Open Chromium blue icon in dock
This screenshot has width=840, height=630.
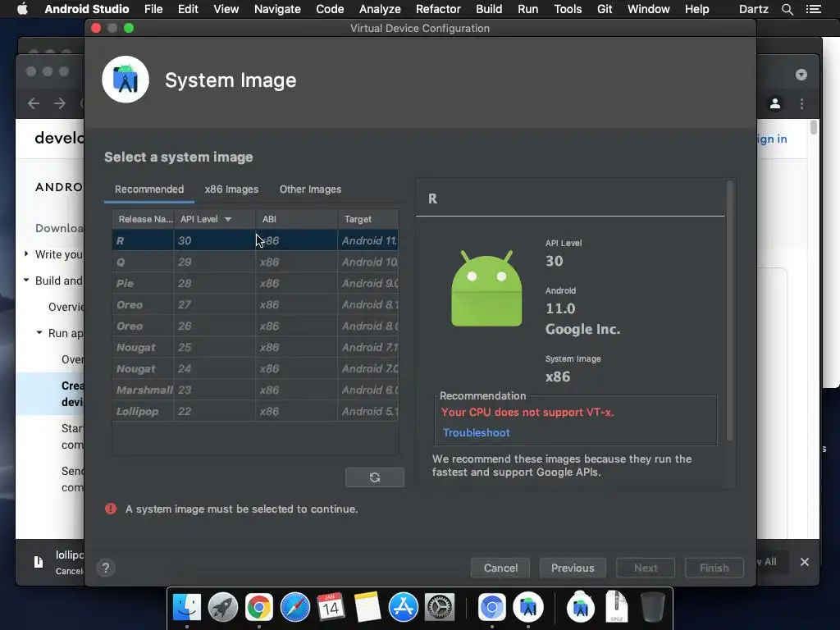492,608
